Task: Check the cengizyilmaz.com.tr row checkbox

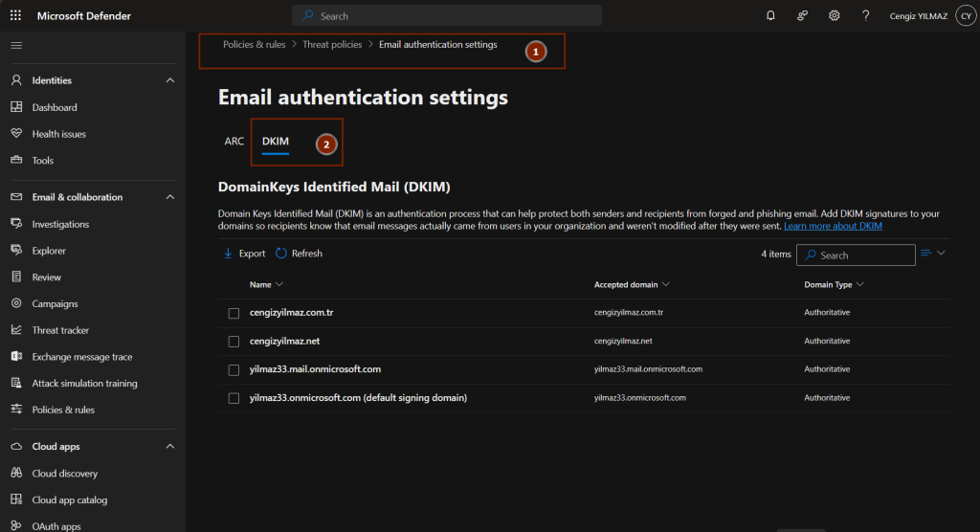Action: [x=234, y=314]
